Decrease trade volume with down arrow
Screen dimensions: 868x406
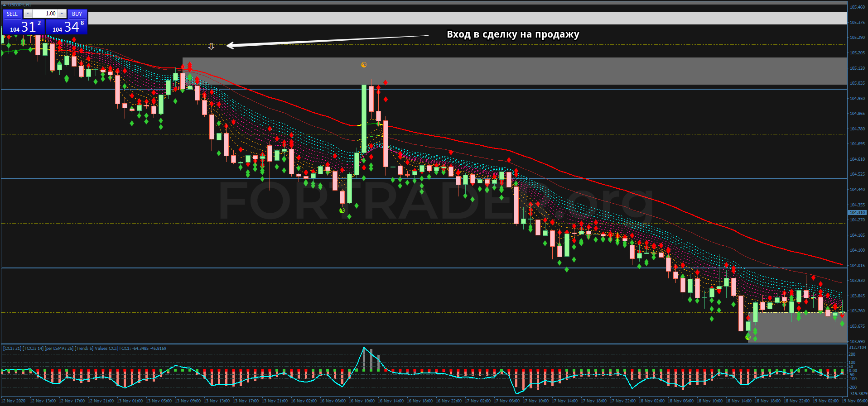point(28,14)
